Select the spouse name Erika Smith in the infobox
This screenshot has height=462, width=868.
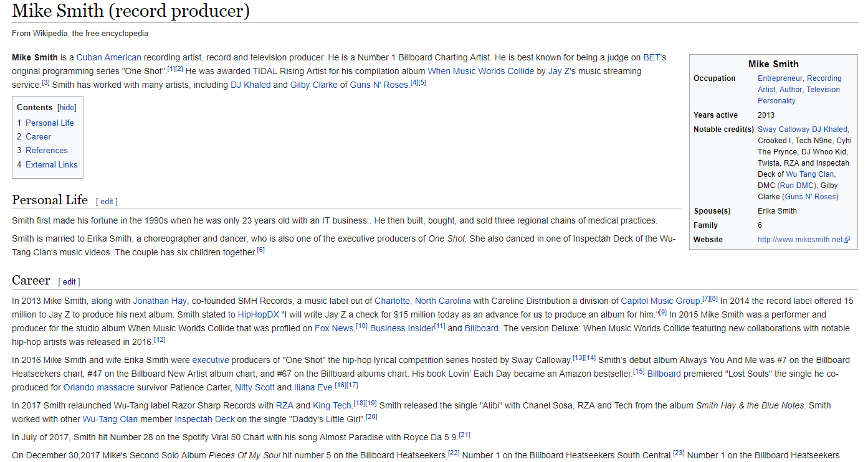click(777, 211)
